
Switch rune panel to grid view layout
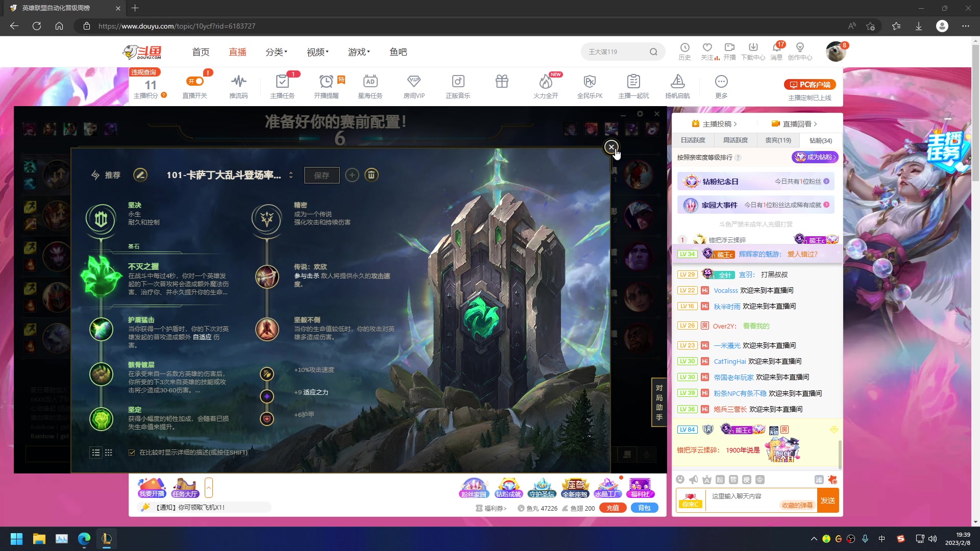pos(108,453)
